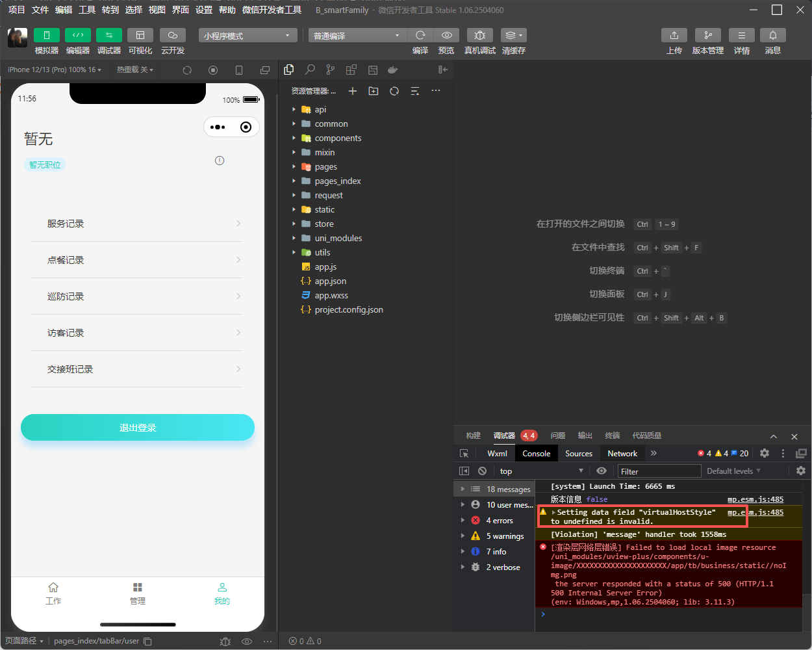The height and width of the screenshot is (650, 812).
Task: Open the 工具 menu in menu bar
Action: (x=87, y=10)
